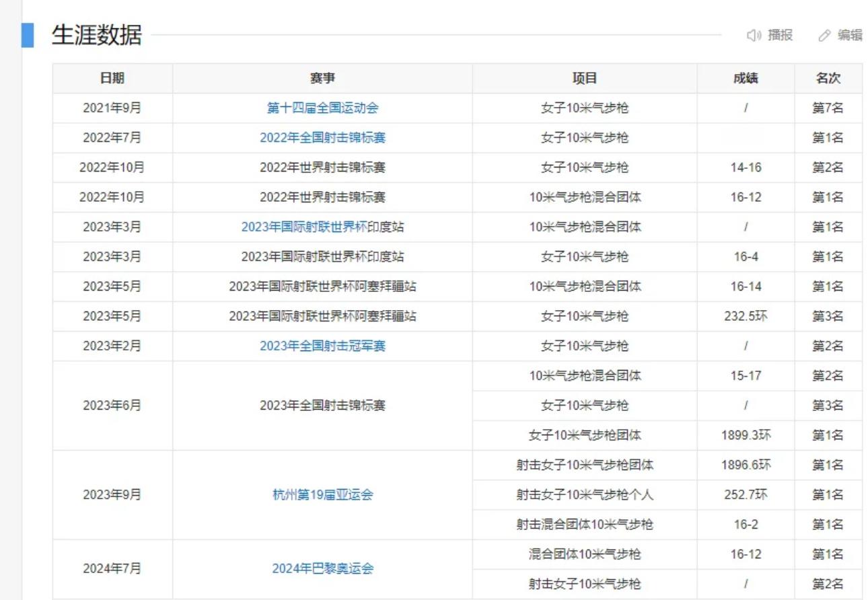Image resolution: width=868 pixels, height=600 pixels.
Task: Click the 射击混合团体10米气步枪 cell
Action: coord(585,524)
